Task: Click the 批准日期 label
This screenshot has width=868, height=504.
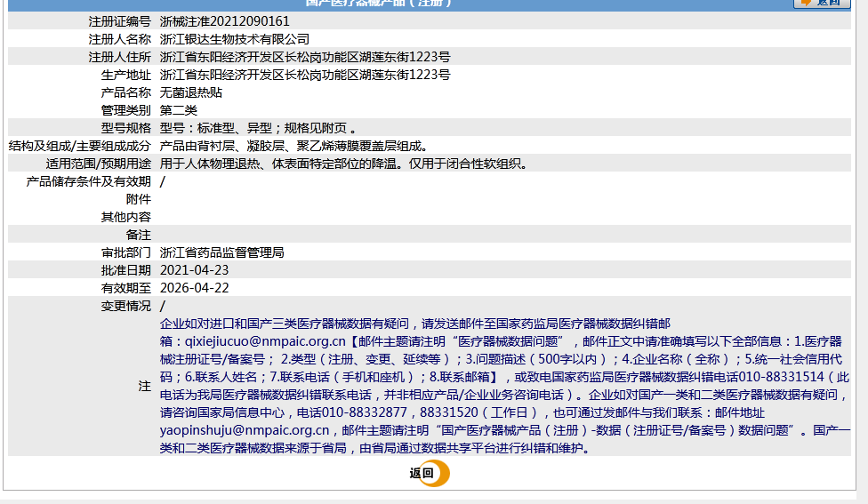Action: (x=125, y=270)
